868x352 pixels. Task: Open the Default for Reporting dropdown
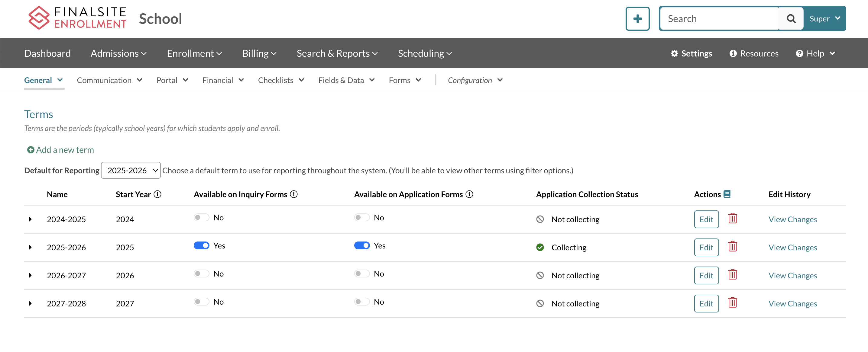coord(131,170)
